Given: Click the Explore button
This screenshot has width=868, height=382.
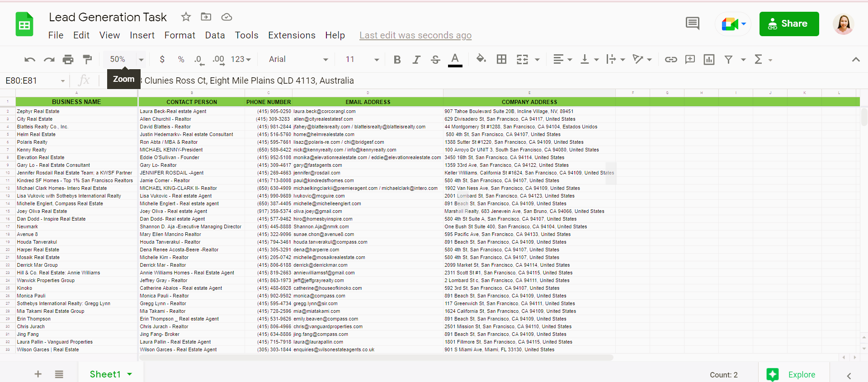Looking at the screenshot, I should 794,374.
